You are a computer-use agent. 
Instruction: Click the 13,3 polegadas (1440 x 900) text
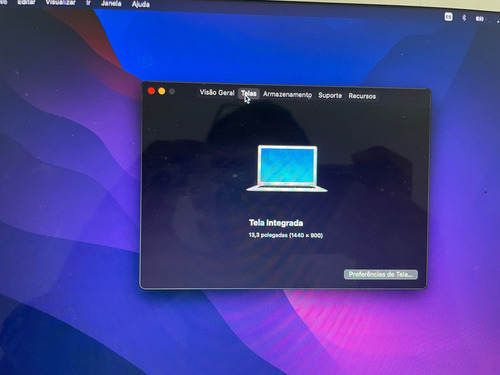tap(286, 235)
